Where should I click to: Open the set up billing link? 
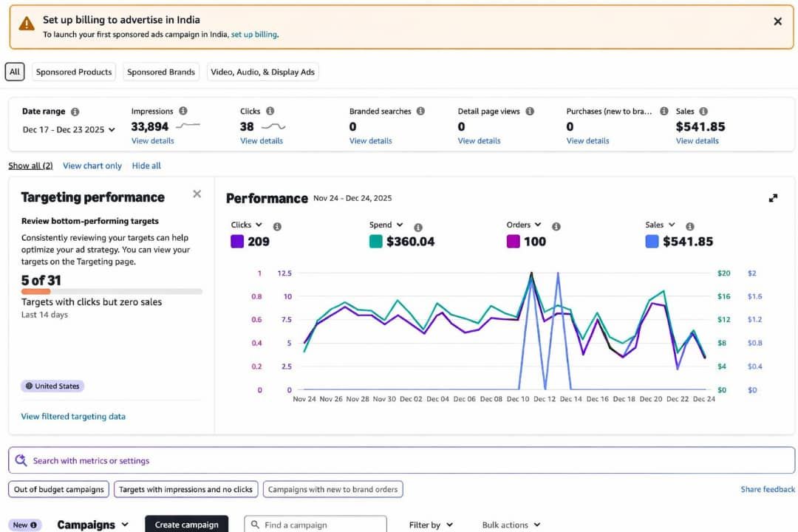(254, 34)
